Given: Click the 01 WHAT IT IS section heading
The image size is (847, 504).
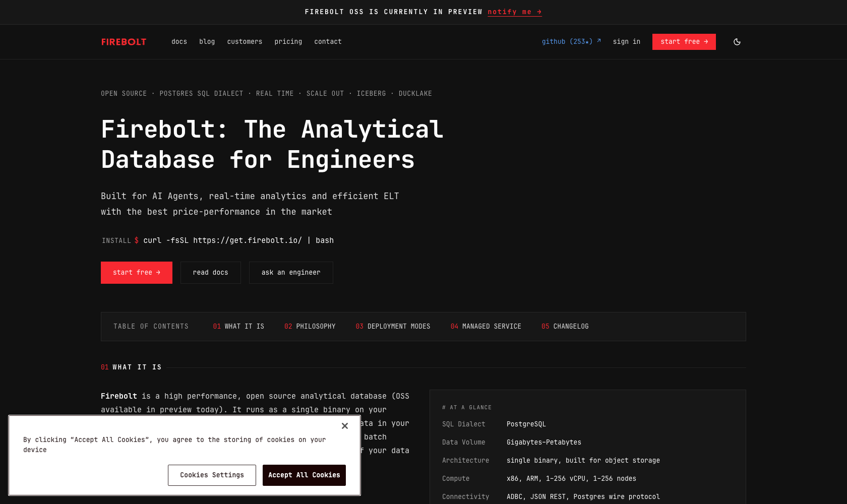Looking at the screenshot, I should click(131, 367).
